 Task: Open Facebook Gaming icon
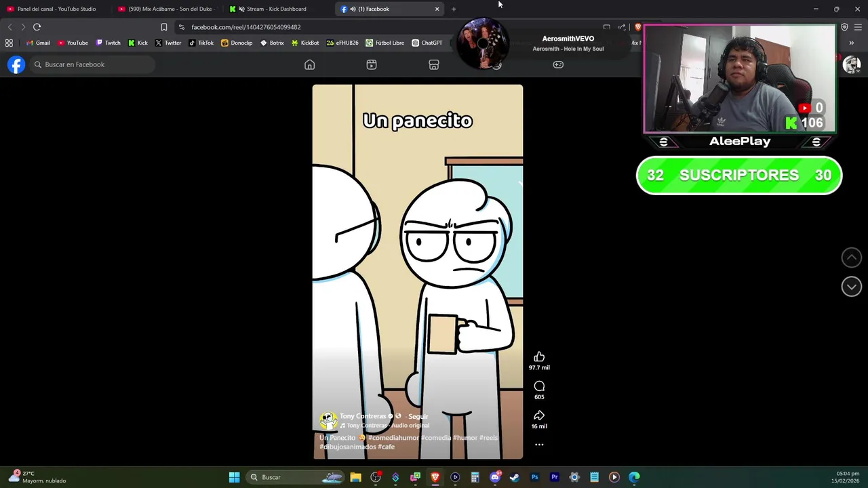coord(558,64)
